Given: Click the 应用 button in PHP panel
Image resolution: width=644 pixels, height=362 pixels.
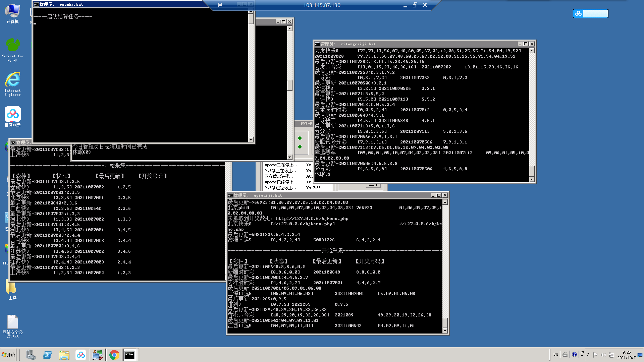Looking at the screenshot, I should tap(373, 185).
